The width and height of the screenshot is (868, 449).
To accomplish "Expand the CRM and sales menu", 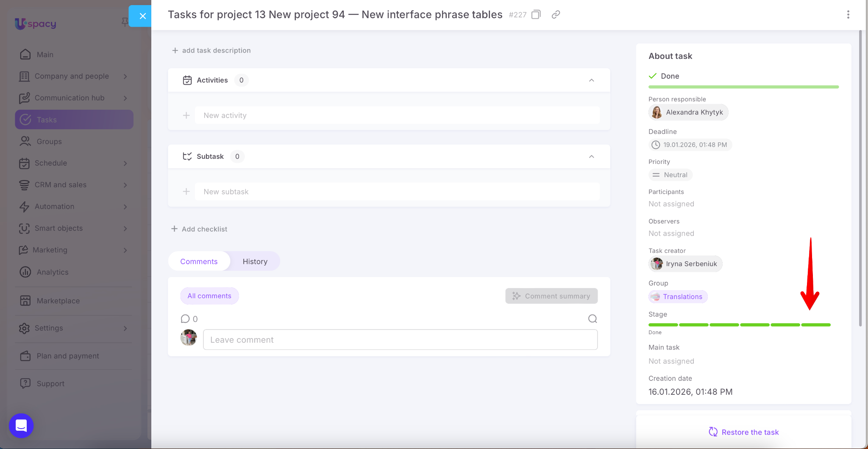I will click(x=125, y=185).
